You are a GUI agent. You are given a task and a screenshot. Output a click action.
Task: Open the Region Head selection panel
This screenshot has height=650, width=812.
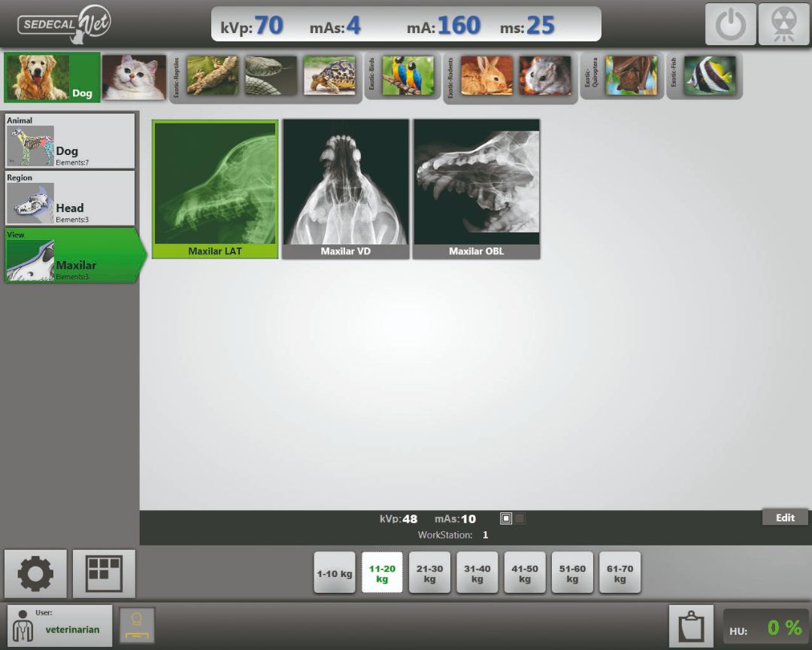[x=70, y=198]
